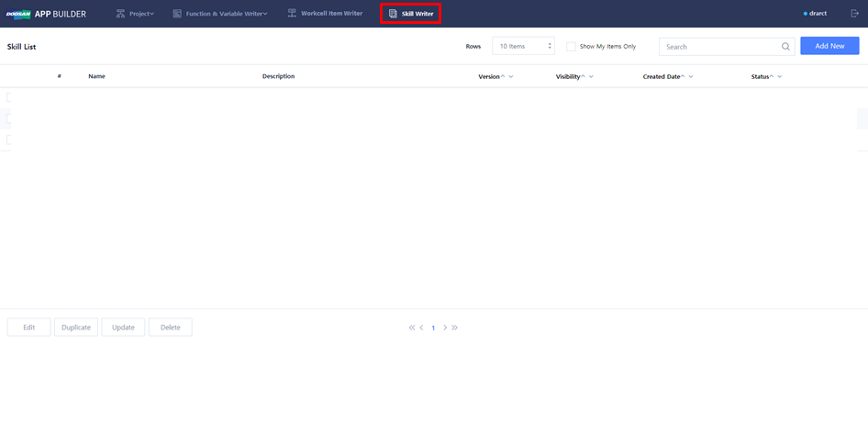Click the logout icon in header
This screenshot has height=423, width=868.
[854, 14]
